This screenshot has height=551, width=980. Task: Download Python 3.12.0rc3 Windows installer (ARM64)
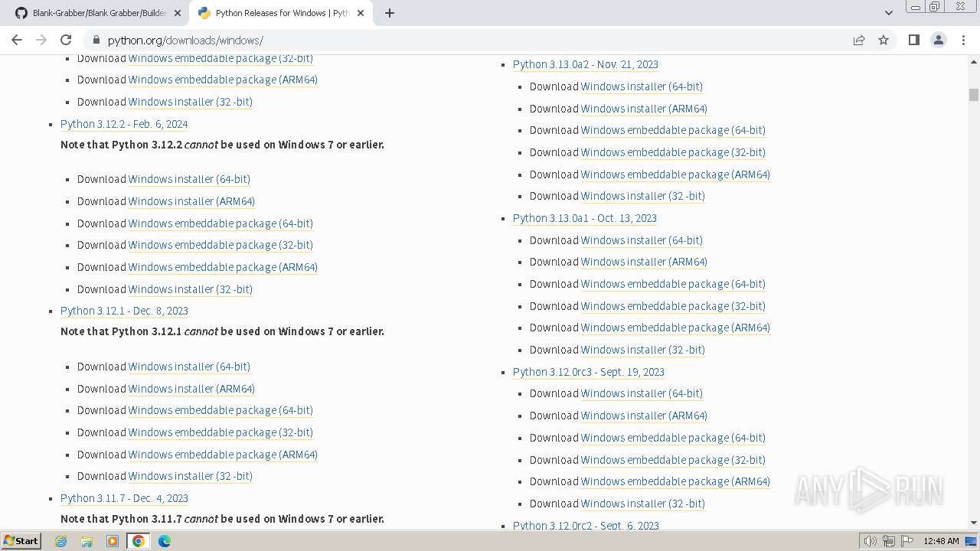(x=644, y=416)
